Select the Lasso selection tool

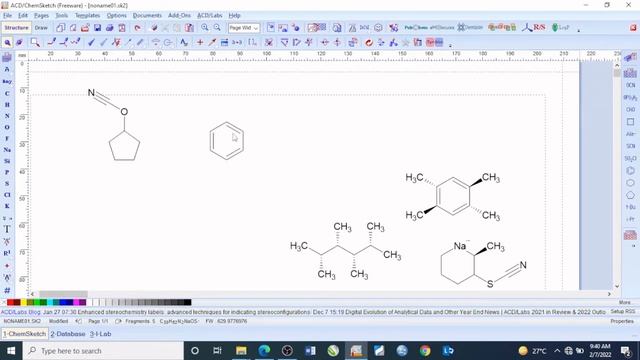pos(35,42)
